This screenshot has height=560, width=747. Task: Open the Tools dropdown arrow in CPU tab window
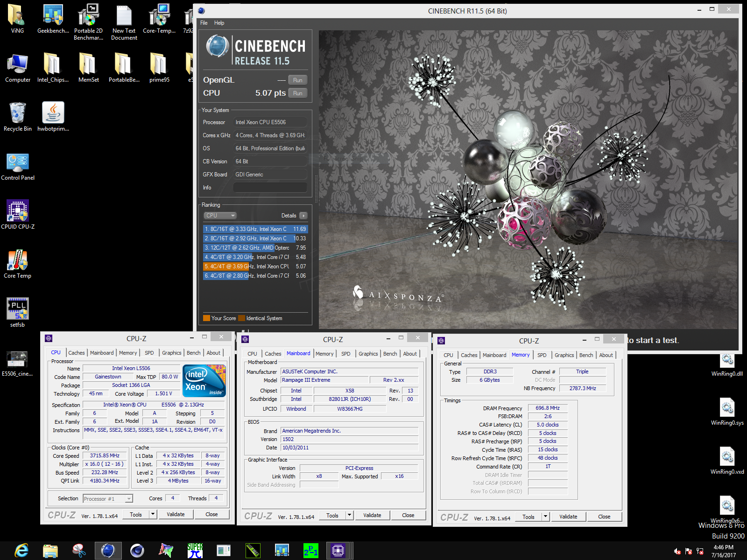(x=153, y=514)
